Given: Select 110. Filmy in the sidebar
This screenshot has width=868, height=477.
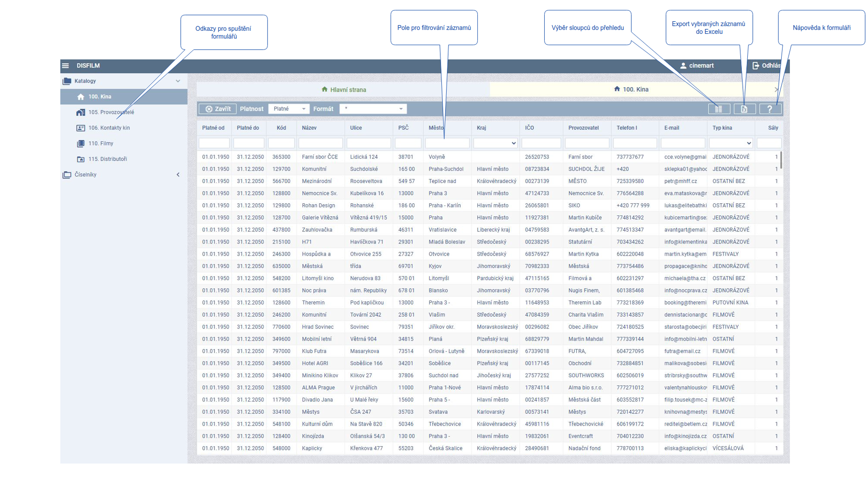Looking at the screenshot, I should pyautogui.click(x=100, y=144).
